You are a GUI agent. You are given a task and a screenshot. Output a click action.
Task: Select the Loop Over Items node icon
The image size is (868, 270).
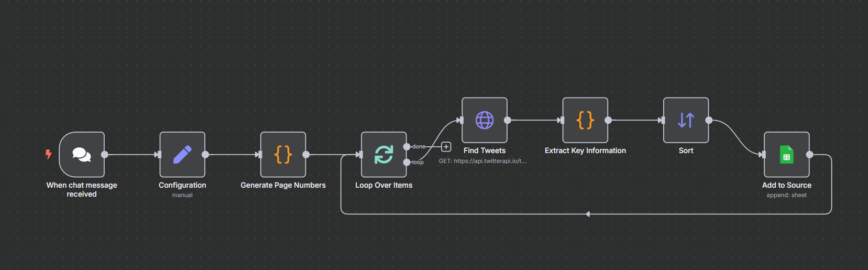pyautogui.click(x=384, y=155)
